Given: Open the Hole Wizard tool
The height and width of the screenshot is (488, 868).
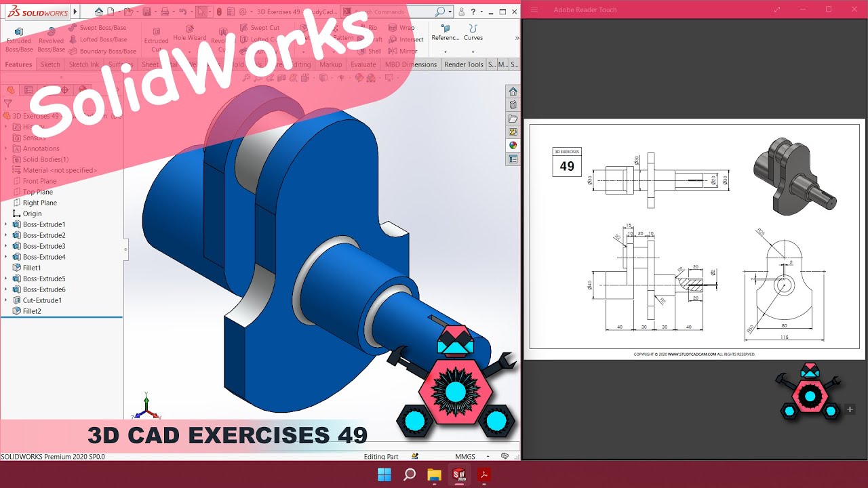Looking at the screenshot, I should tap(189, 34).
